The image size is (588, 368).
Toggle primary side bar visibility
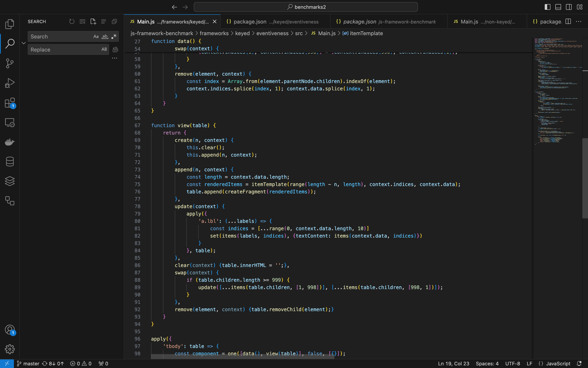pyautogui.click(x=547, y=7)
